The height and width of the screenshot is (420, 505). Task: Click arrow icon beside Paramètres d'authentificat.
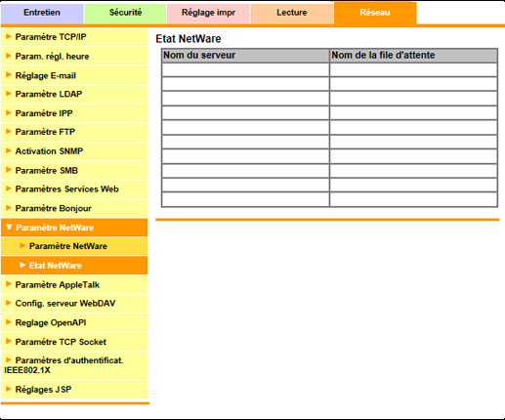(x=9, y=359)
